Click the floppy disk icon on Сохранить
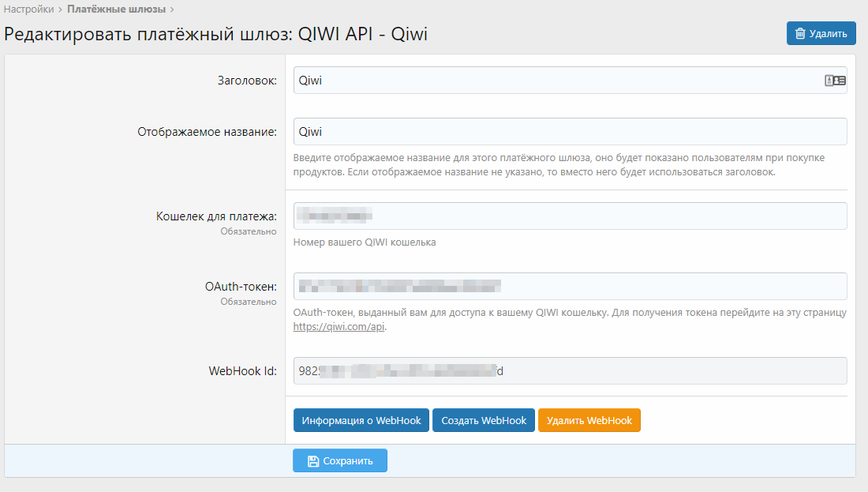The image size is (868, 492). 313,461
